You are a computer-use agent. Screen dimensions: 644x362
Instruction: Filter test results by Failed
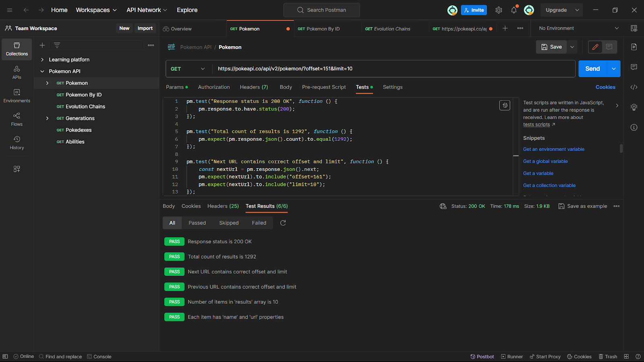tap(259, 223)
